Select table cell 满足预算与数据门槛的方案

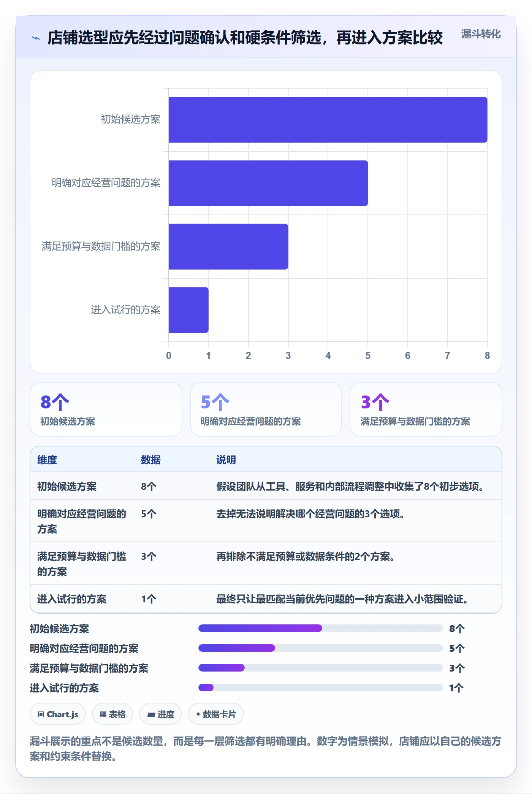[x=82, y=564]
